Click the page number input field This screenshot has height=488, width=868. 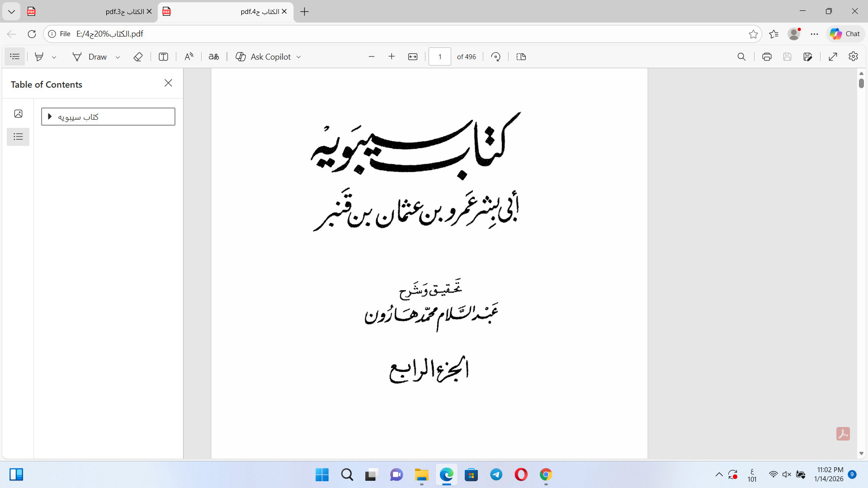[x=440, y=56]
